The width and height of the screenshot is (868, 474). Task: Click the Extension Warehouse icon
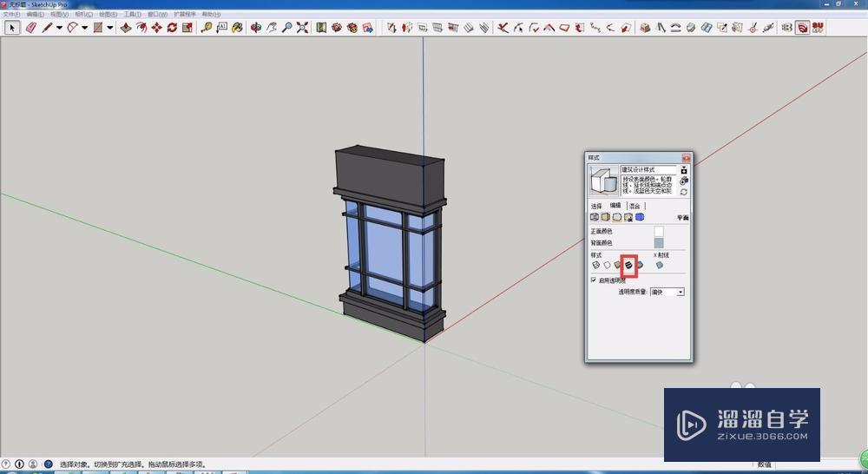tap(352, 27)
